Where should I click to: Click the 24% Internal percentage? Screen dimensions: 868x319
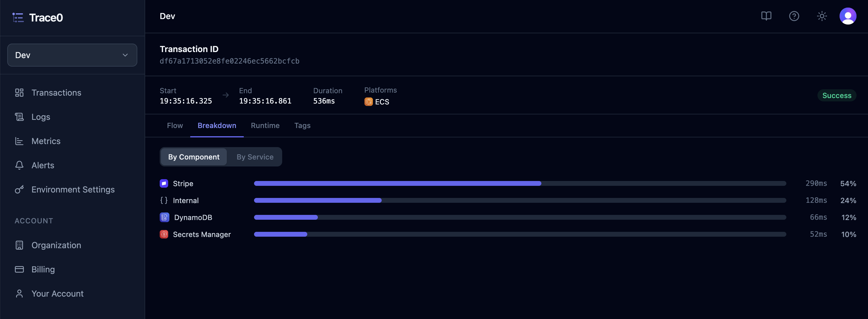848,200
